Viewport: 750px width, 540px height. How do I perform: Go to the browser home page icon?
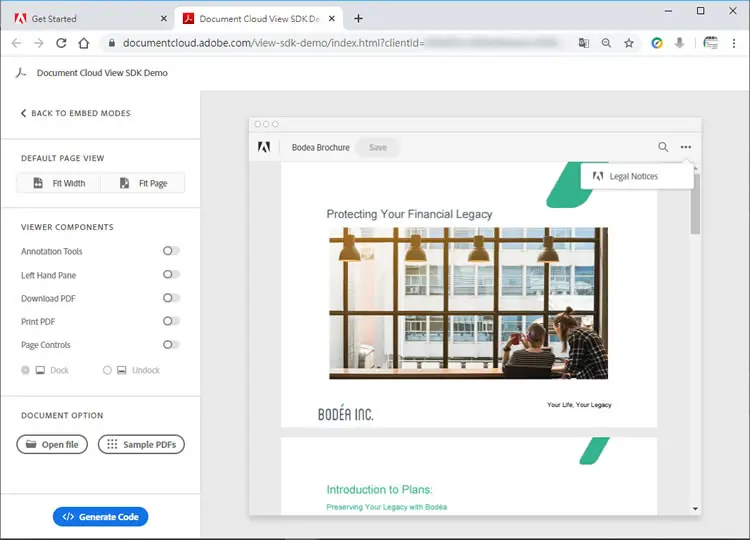pos(84,43)
